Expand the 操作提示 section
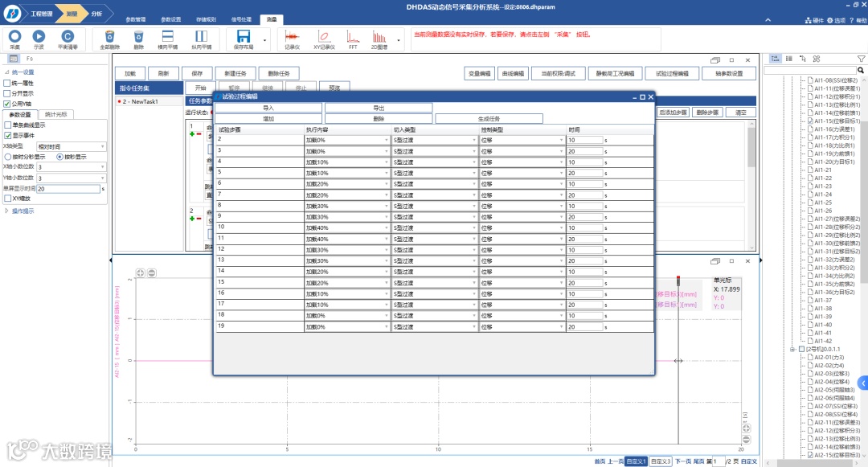This screenshot has width=868, height=467. pyautogui.click(x=6, y=211)
